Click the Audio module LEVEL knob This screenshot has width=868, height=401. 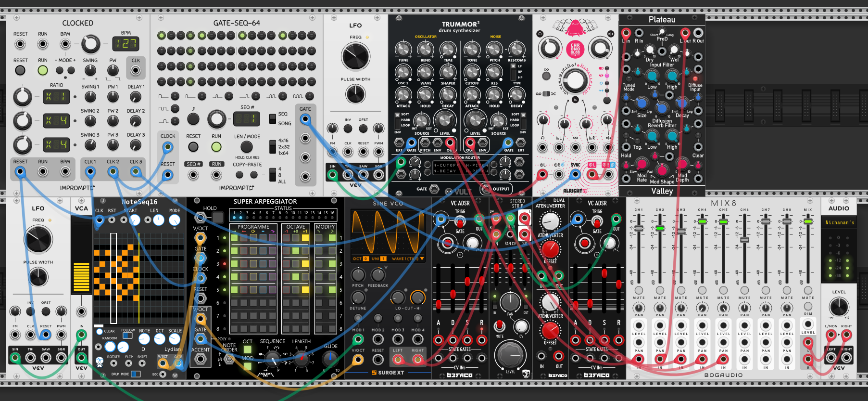839,306
